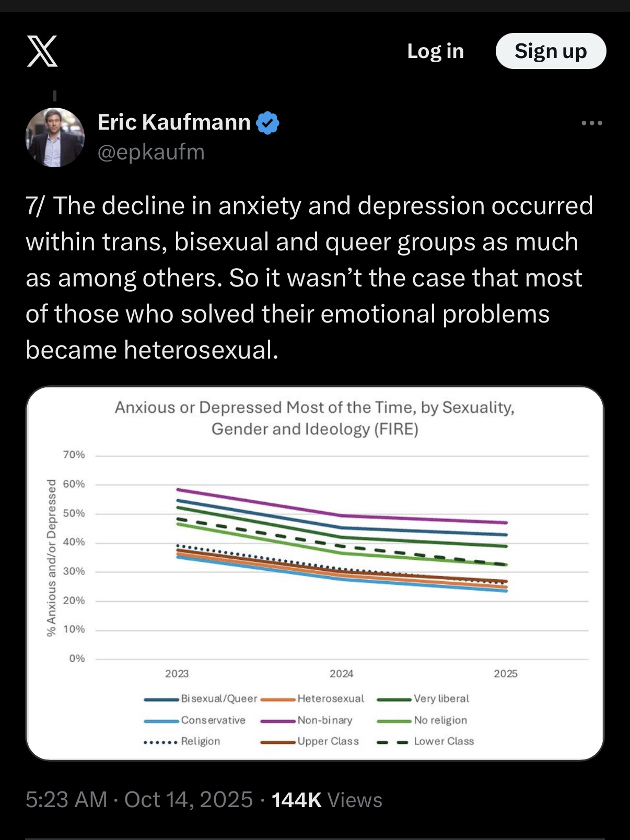Click the Conservative light-blue legend swatch
The height and width of the screenshot is (840, 630).
coord(161,721)
